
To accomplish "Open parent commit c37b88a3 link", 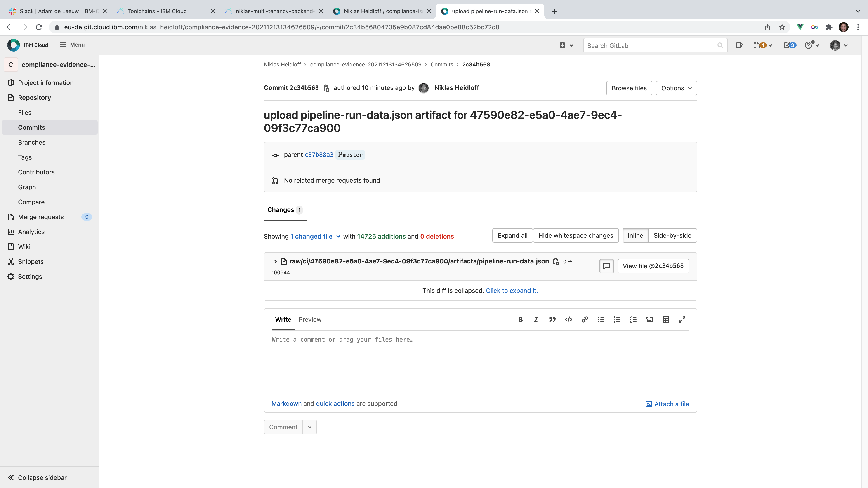I will pos(319,155).
